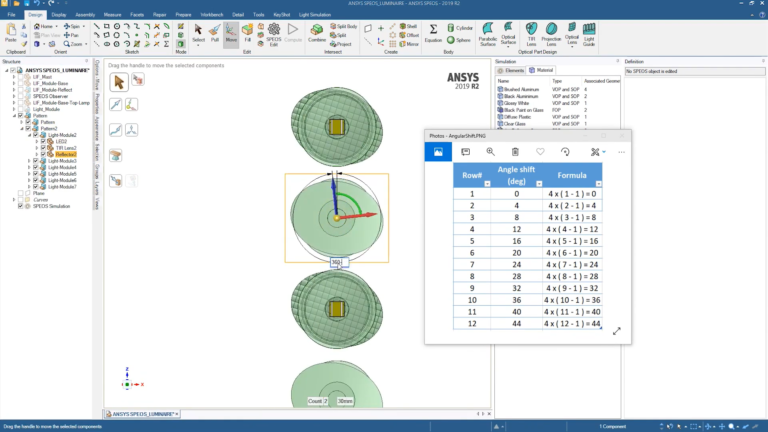768x432 pixels.
Task: Activate the Move tool in ribbon
Action: pos(231,33)
